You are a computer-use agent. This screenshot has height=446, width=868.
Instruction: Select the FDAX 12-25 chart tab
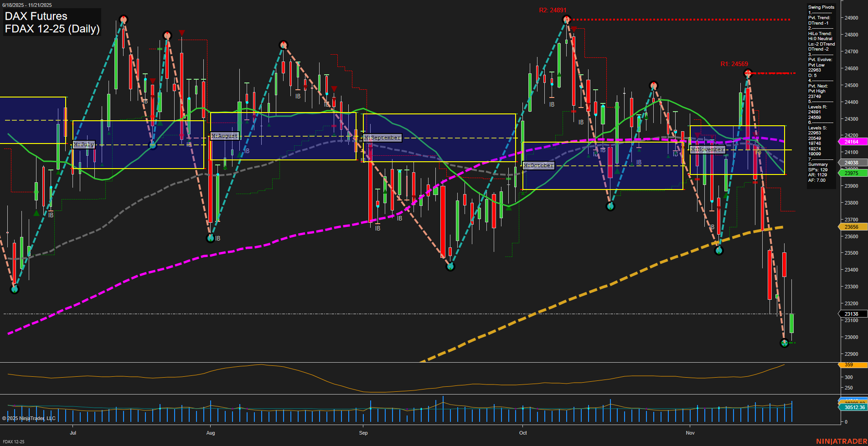coord(13,442)
